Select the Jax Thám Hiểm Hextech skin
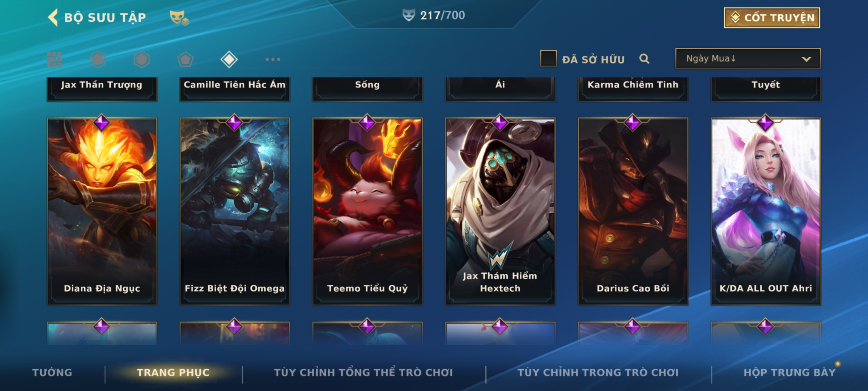 (500, 211)
